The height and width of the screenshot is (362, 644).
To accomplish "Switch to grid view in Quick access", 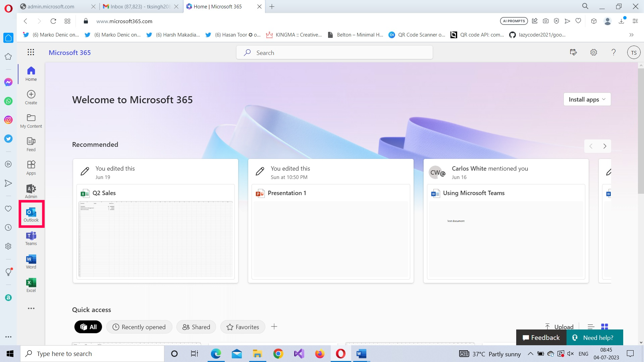I will pyautogui.click(x=604, y=327).
